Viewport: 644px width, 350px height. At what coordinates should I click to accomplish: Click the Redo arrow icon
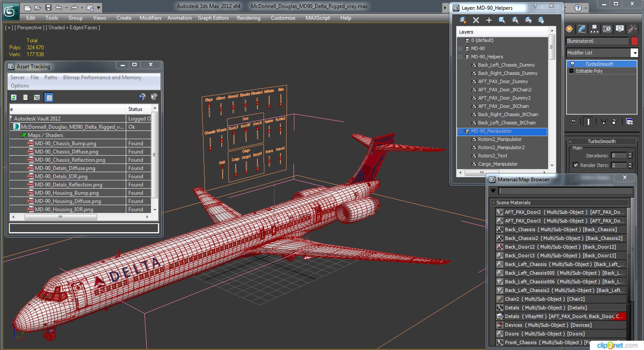[x=74, y=8]
